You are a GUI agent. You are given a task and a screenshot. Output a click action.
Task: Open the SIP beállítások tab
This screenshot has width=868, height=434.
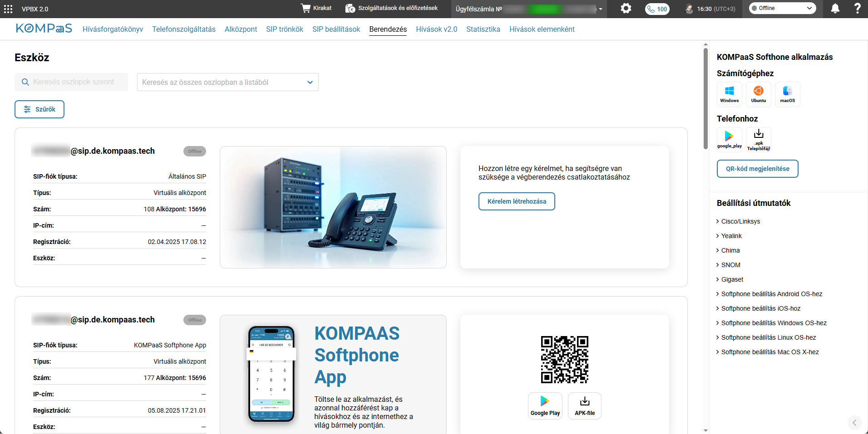point(336,29)
